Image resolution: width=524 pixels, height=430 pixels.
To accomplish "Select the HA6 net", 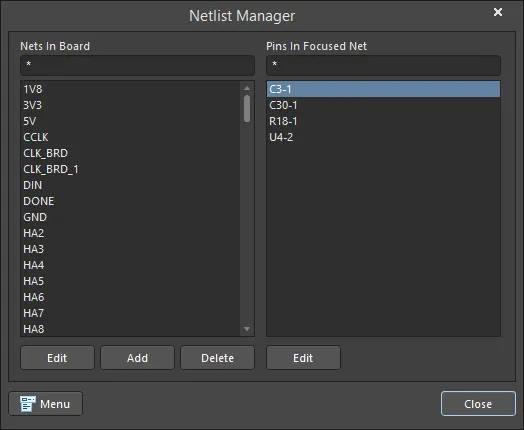I will pyautogui.click(x=130, y=297).
